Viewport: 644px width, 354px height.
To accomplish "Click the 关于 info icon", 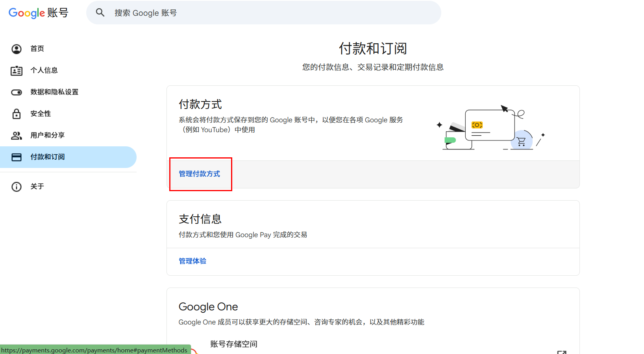I will pos(17,186).
